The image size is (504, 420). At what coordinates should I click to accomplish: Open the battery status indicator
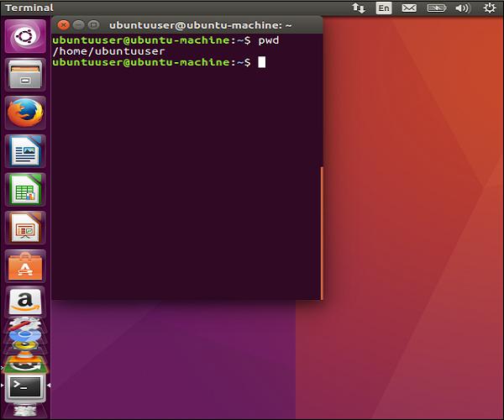(x=435, y=8)
